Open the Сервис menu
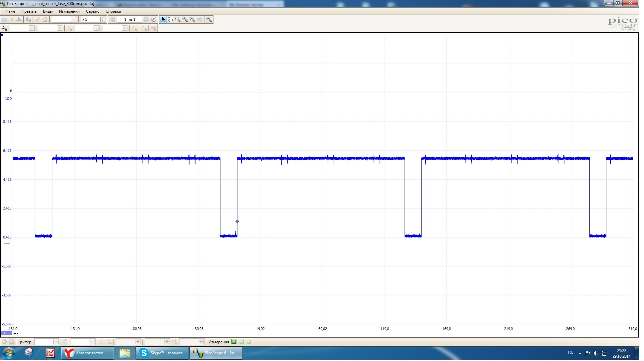This screenshot has height=361, width=644. [x=93, y=11]
